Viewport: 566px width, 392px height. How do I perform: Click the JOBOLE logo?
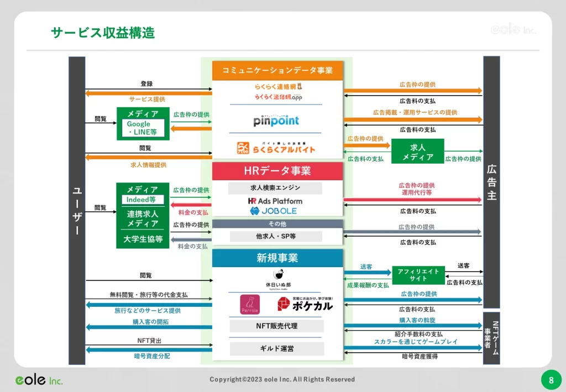274,211
